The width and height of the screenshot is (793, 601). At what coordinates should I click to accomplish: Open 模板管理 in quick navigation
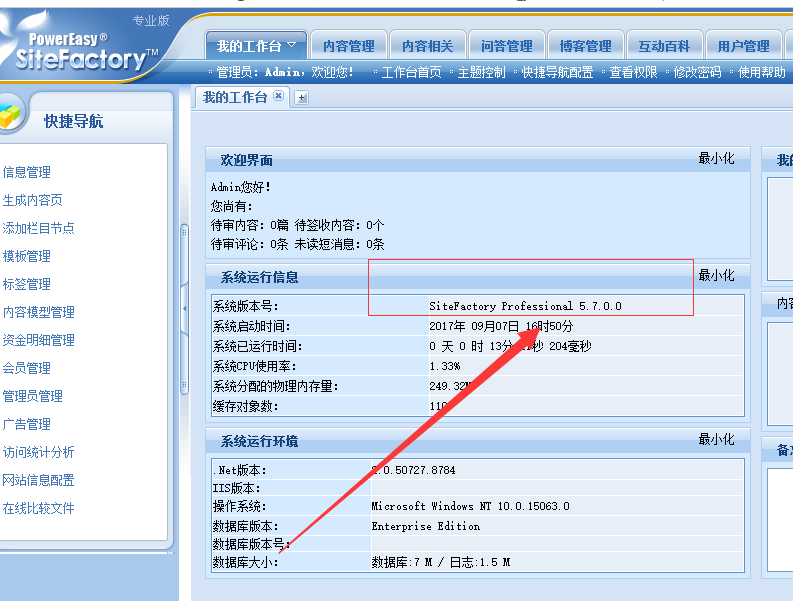(x=27, y=256)
